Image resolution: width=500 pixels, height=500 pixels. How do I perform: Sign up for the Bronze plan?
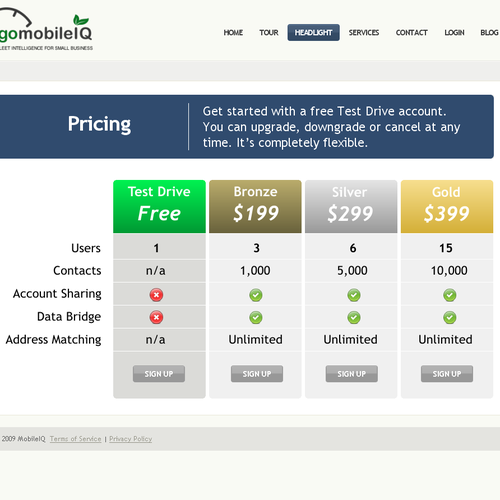(x=257, y=374)
